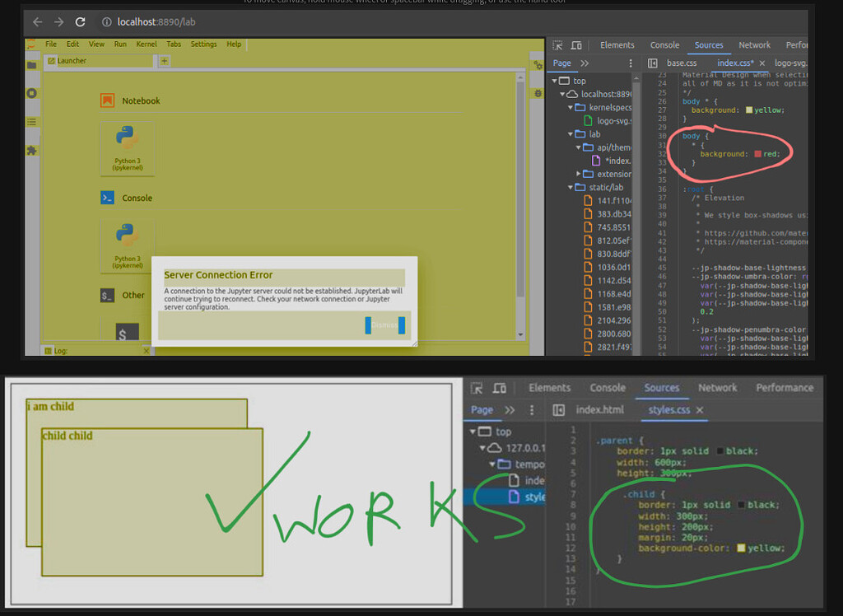The width and height of the screenshot is (843, 616).
Task: Toggle the navigator sidebar beside base.css tab
Action: [652, 63]
